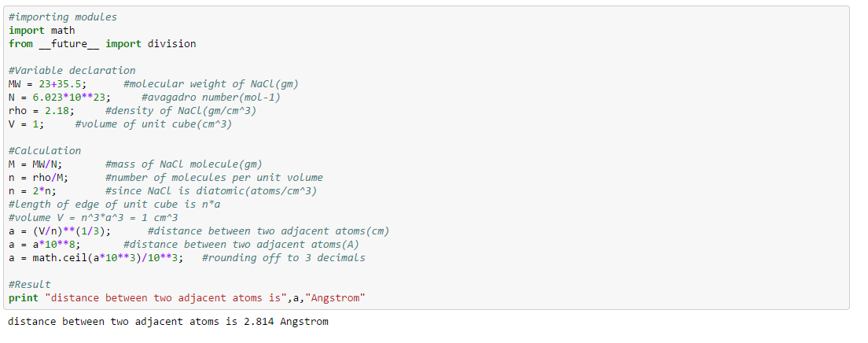
Task: Click the "#Result" comment
Action: (30, 284)
